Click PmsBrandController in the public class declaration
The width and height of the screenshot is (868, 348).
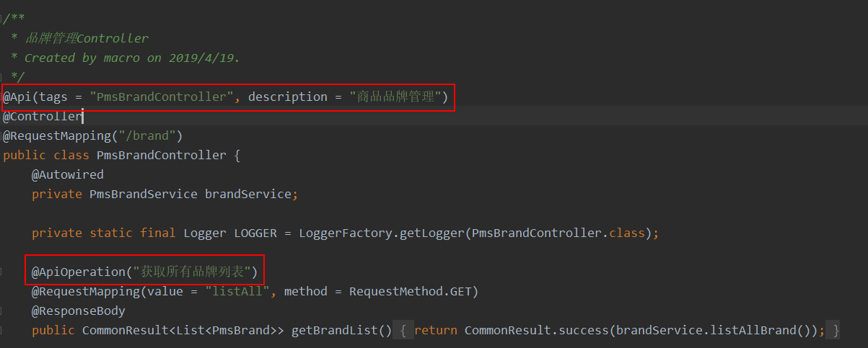click(161, 155)
